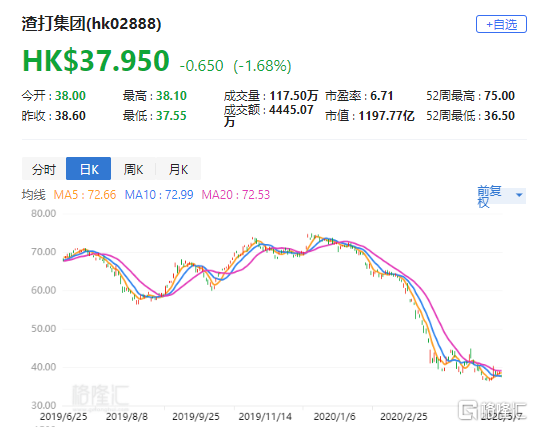Click the 2020/1/6 date label

[x=334, y=417]
